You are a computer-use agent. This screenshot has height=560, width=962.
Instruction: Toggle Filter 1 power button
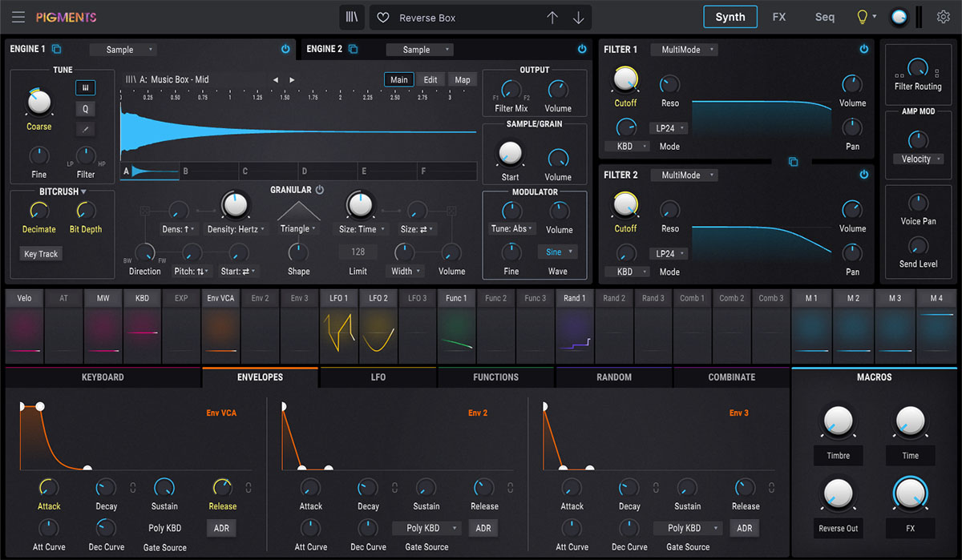[x=864, y=49]
